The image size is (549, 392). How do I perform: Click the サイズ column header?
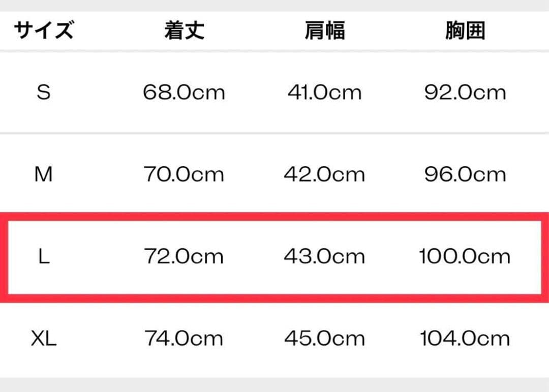pos(44,31)
